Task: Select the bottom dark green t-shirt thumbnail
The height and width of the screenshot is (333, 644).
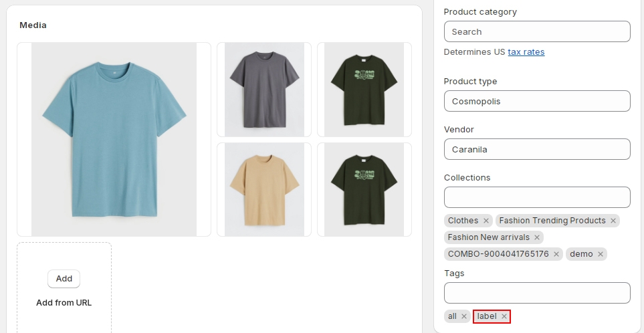Action: coord(364,189)
